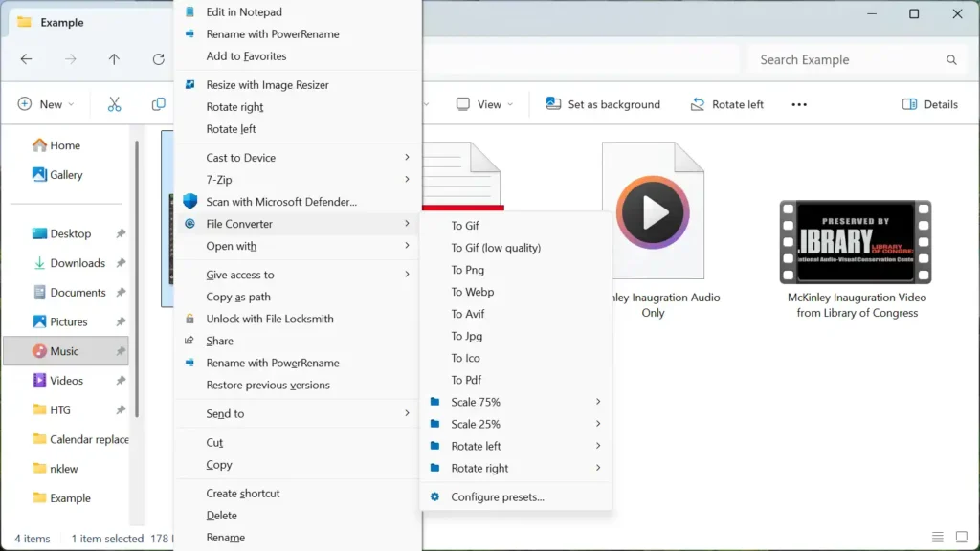Click the Set as background icon
The height and width of the screenshot is (551, 980).
pyautogui.click(x=553, y=104)
